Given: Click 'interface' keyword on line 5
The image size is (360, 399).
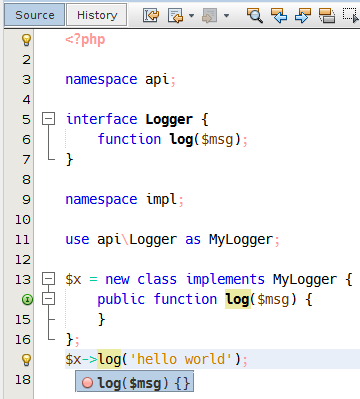Looking at the screenshot, I should coord(101,120).
